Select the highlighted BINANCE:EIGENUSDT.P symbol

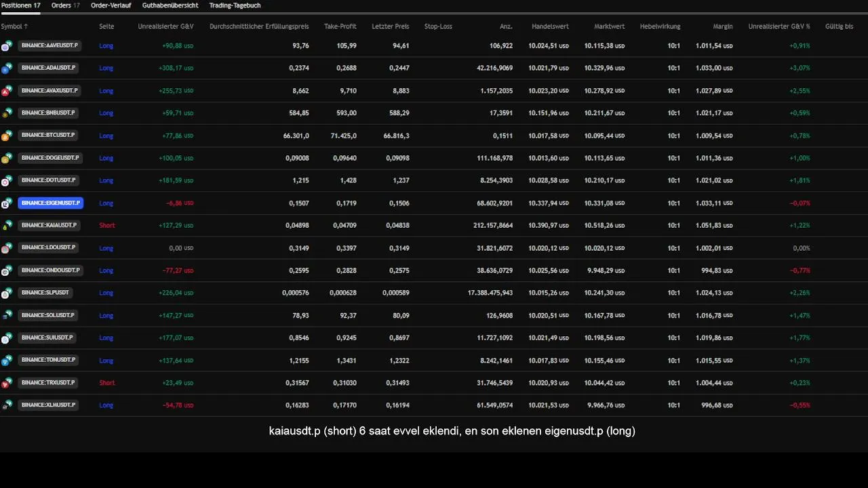(51, 203)
